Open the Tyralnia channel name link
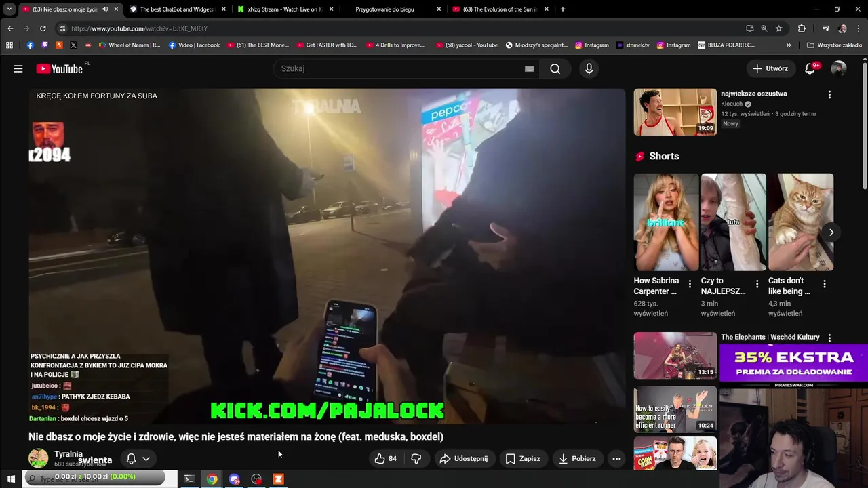The image size is (868, 488). tap(68, 454)
